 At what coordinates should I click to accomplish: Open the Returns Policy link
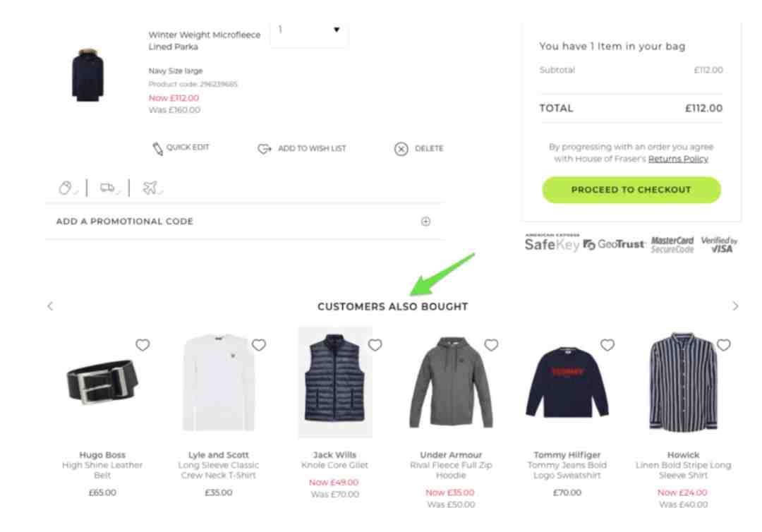coord(678,159)
